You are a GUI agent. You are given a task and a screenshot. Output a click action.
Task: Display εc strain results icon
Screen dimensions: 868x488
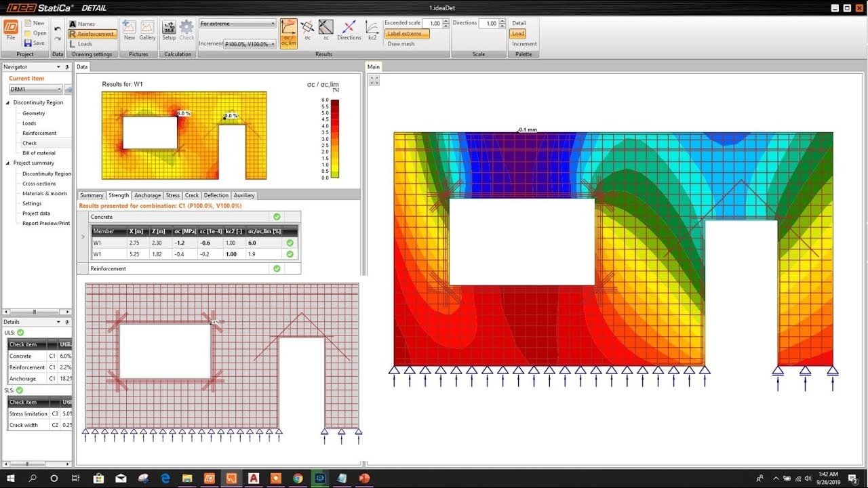pos(326,30)
